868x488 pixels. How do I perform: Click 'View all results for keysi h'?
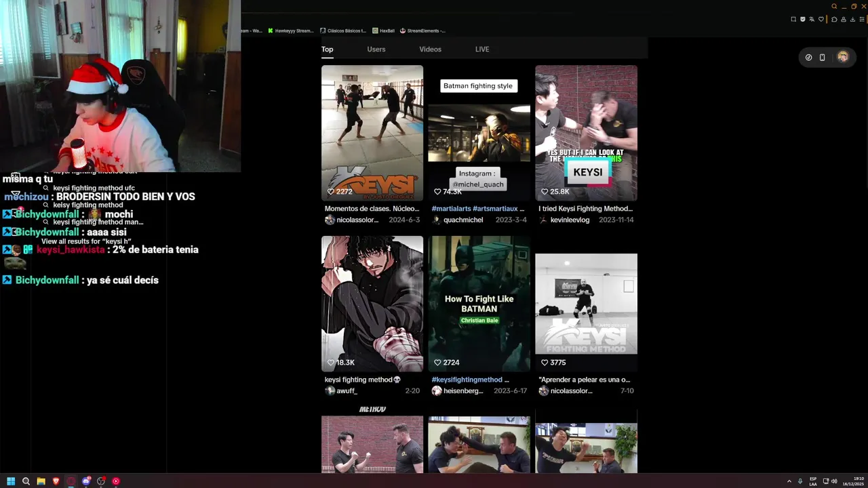[86, 241]
